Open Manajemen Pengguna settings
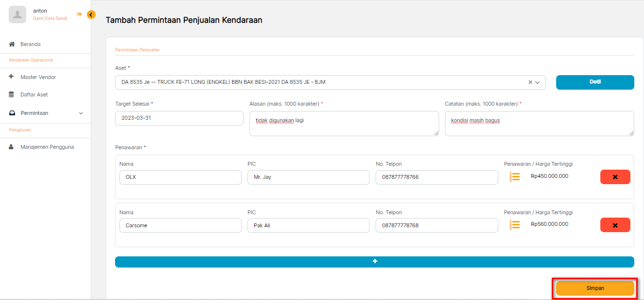 (x=47, y=147)
